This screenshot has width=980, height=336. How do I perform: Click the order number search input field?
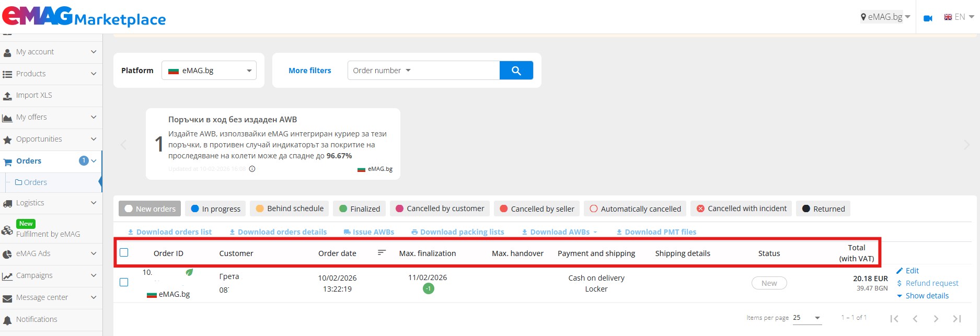457,71
